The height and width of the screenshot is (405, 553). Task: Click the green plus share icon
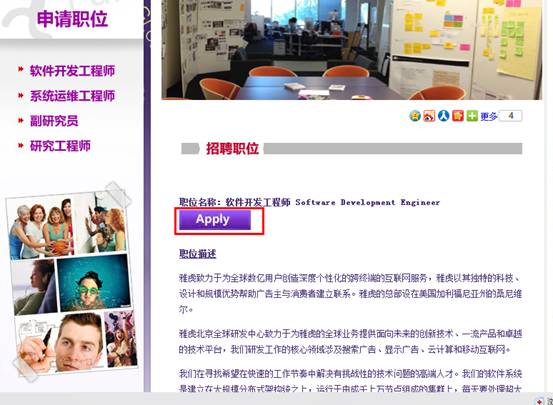[472, 116]
